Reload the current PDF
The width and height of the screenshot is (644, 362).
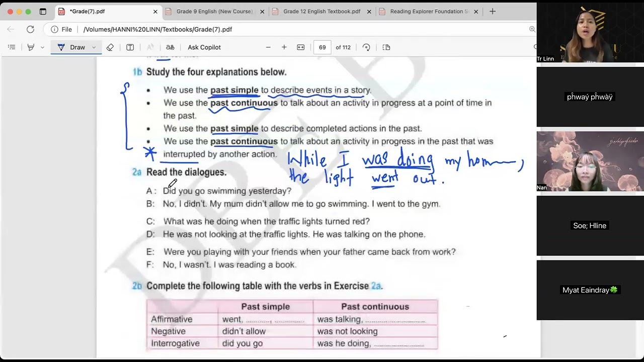(30, 29)
